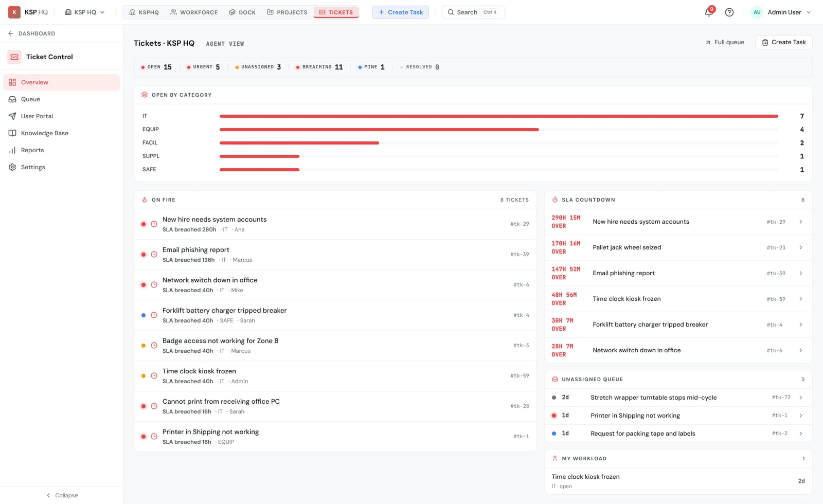The image size is (823, 504).
Task: Click the Admin User avatar
Action: (x=757, y=12)
